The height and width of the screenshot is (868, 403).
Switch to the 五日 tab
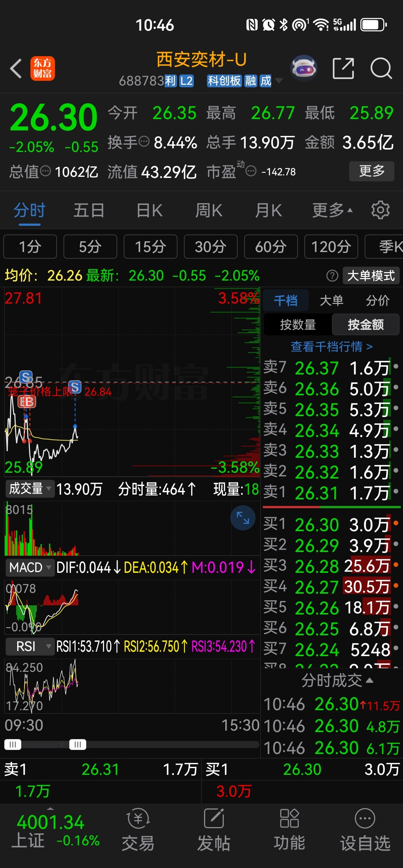point(89,210)
